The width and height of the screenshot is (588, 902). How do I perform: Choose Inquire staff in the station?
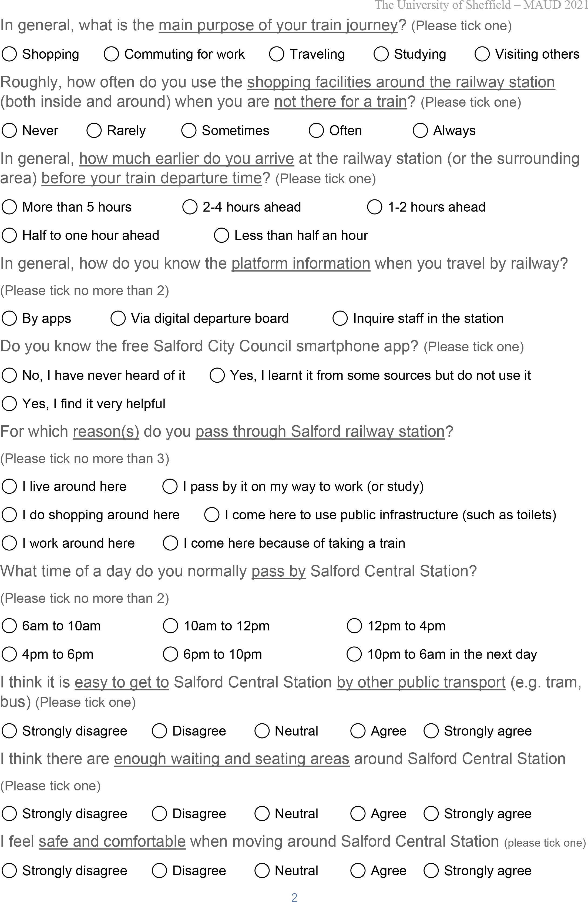(340, 318)
